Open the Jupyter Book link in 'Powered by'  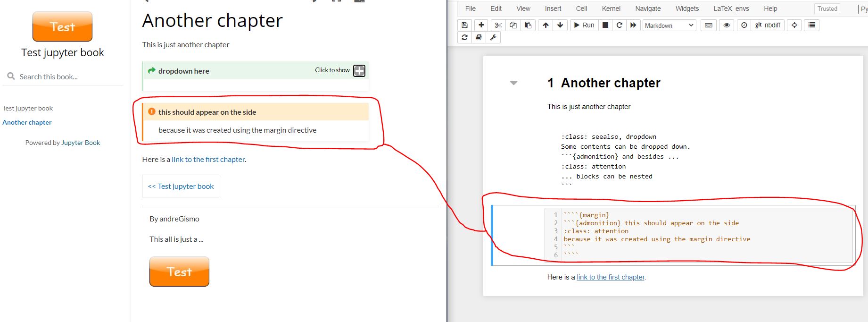(81, 143)
